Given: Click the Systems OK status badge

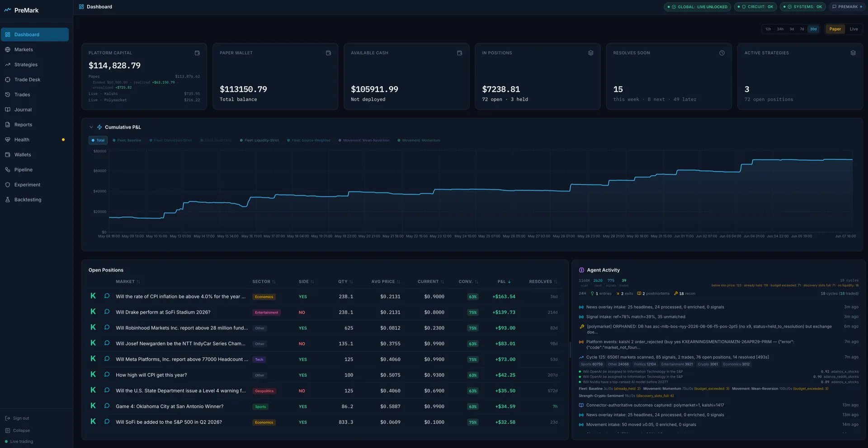Looking at the screenshot, I should 802,7.
